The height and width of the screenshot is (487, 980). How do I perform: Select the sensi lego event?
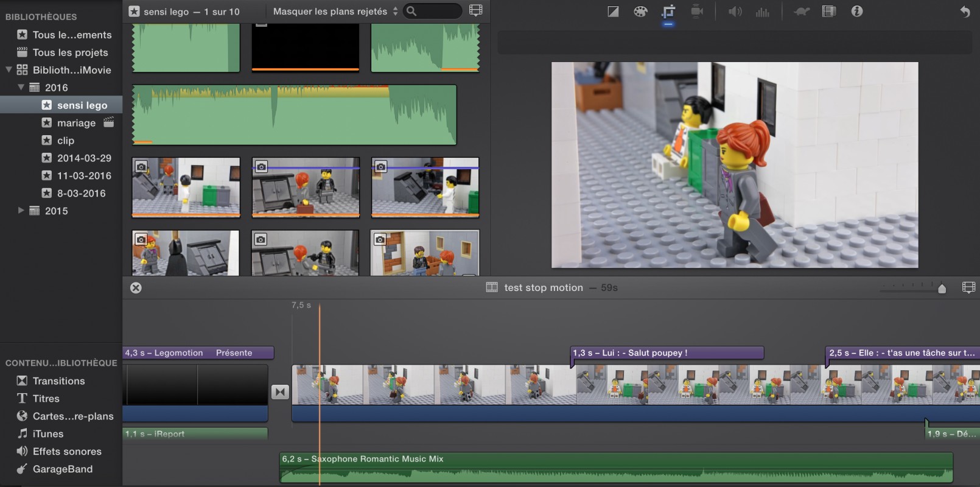(61, 105)
